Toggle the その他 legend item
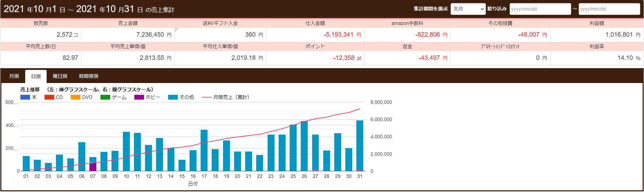Viewport: 644px width, 192px height. click(x=173, y=97)
